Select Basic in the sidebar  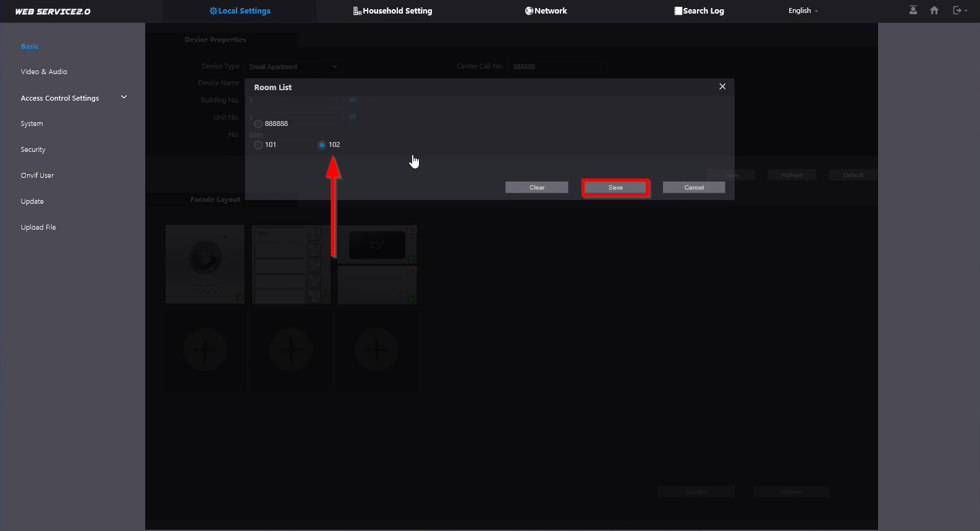tap(30, 46)
